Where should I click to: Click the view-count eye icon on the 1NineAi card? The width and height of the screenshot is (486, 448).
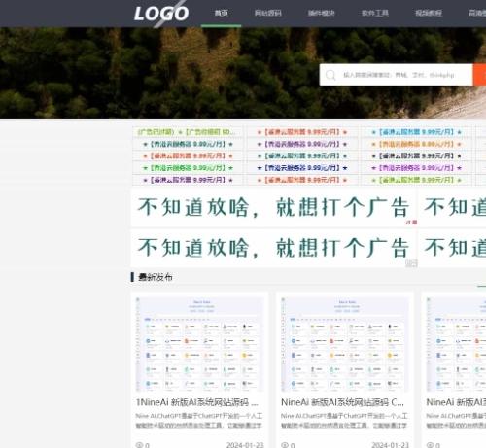(x=139, y=445)
